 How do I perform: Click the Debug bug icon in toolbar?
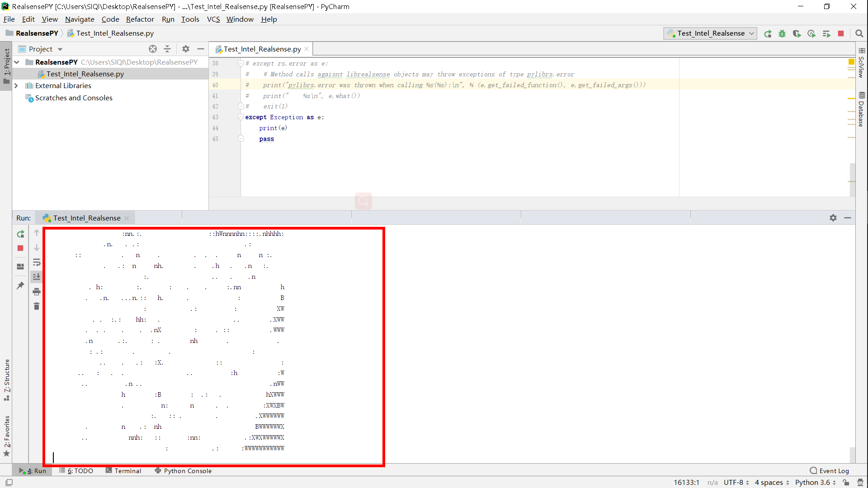(782, 34)
